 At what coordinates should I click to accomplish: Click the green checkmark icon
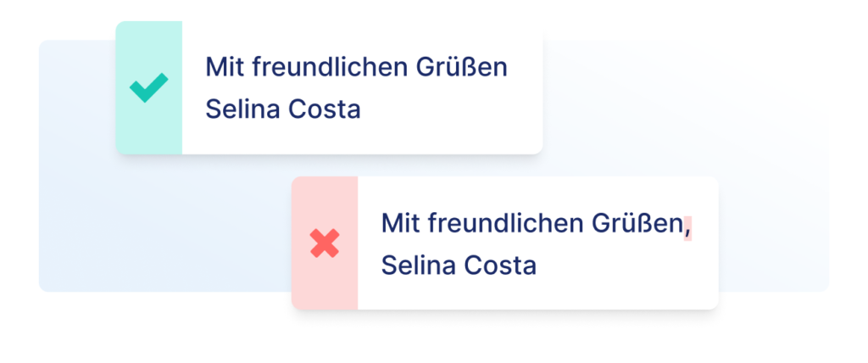coord(148,87)
